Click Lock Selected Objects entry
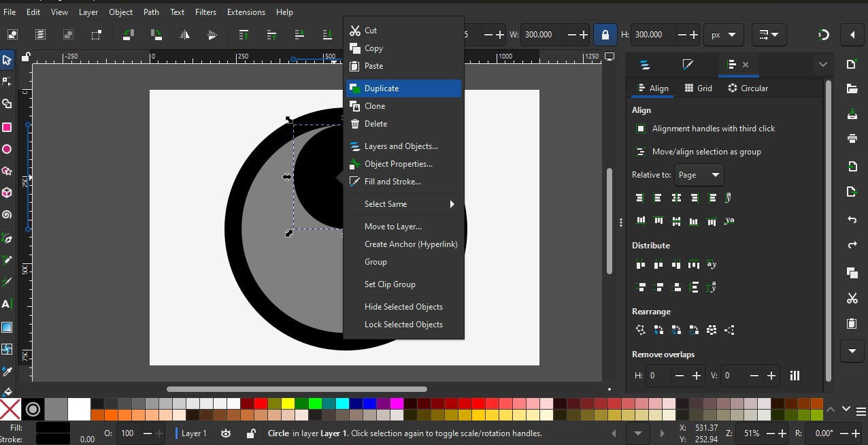 pyautogui.click(x=403, y=325)
